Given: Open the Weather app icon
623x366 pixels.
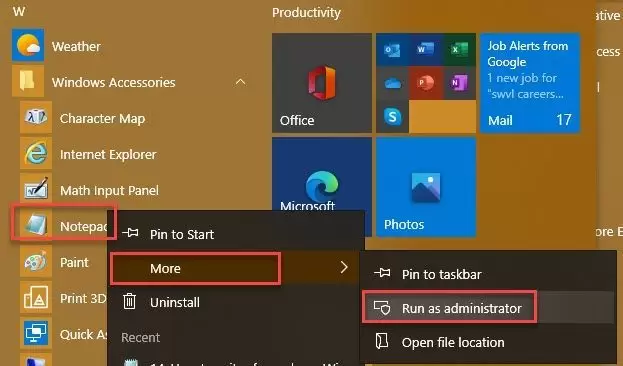Looking at the screenshot, I should [28, 46].
